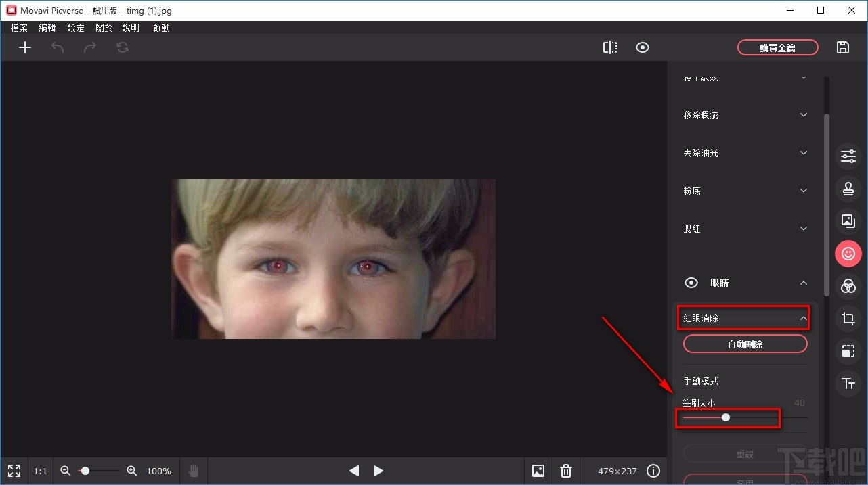868x485 pixels.
Task: Expand the 粉底 section
Action: click(745, 191)
